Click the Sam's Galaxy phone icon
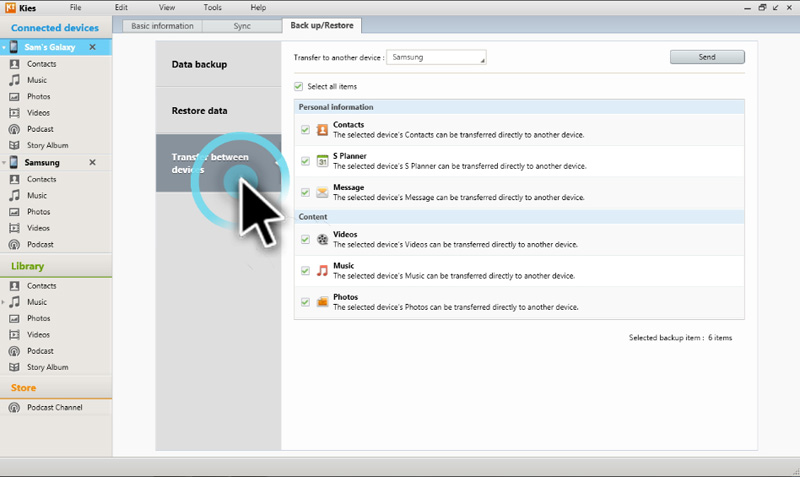 (14, 47)
